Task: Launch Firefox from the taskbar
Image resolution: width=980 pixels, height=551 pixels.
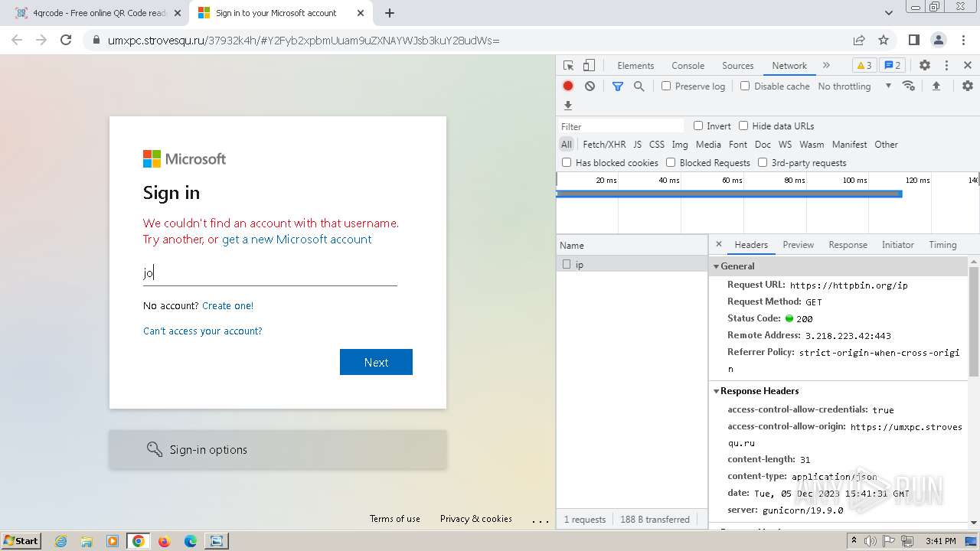Action: [164, 541]
